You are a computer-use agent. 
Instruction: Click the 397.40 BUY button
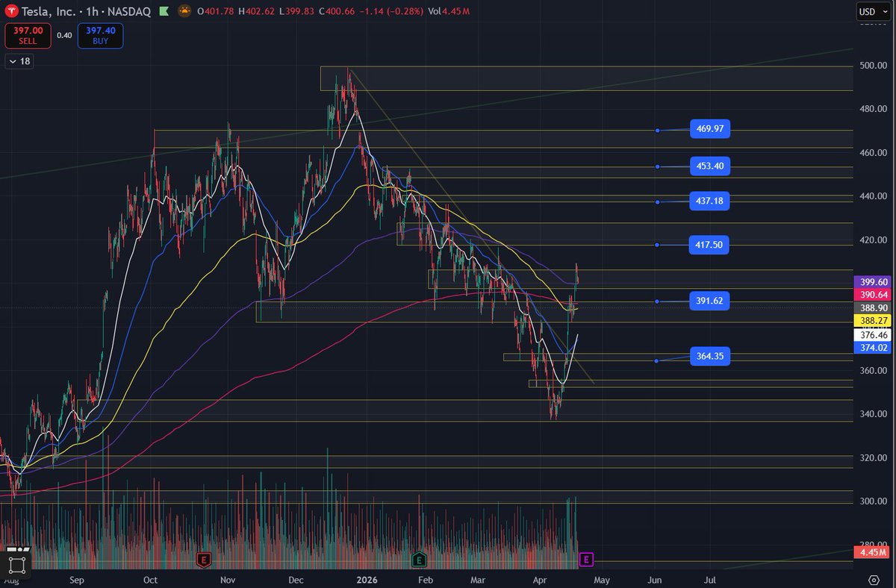[x=100, y=35]
